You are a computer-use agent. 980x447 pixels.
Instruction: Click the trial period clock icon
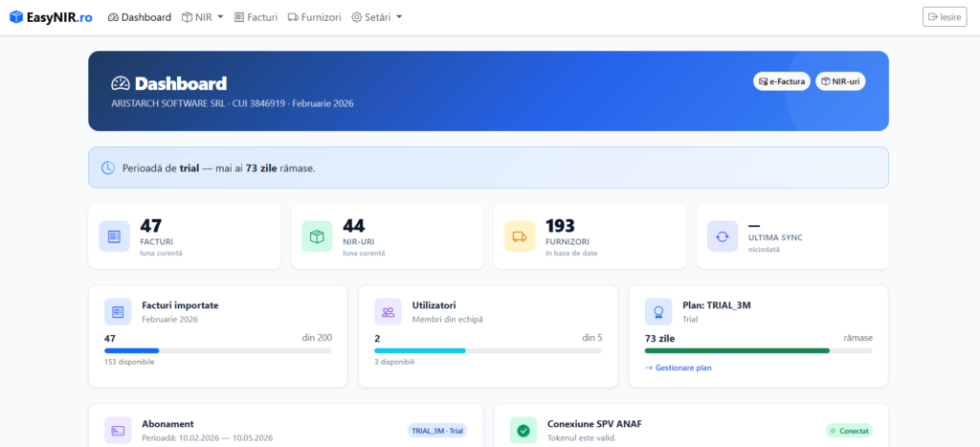[108, 168]
